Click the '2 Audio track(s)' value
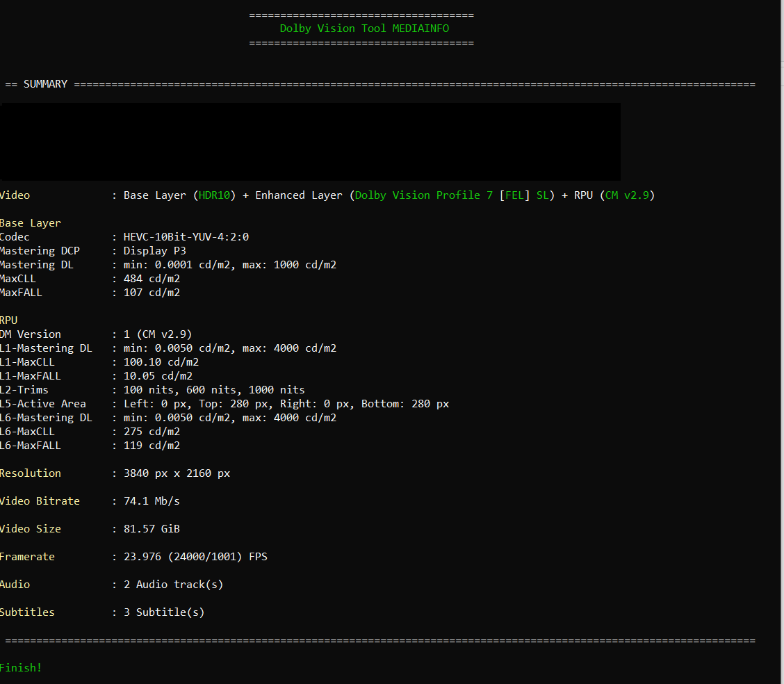The height and width of the screenshot is (684, 784). coord(174,585)
